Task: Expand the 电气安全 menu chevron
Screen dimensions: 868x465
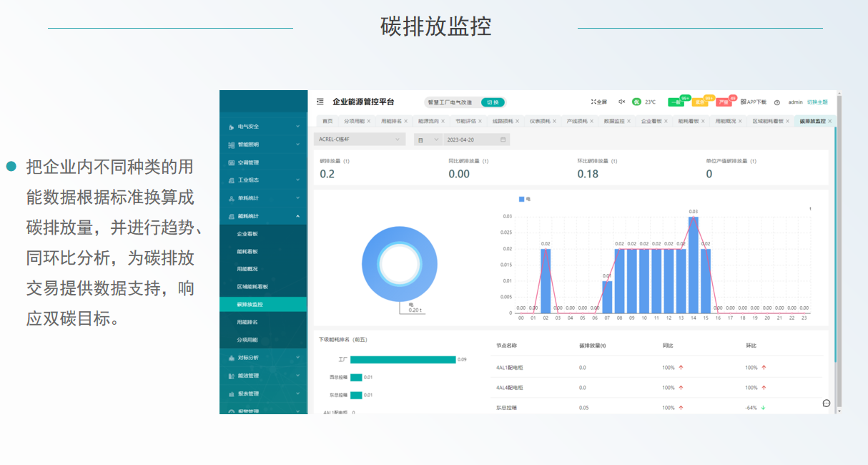Action: 297,127
